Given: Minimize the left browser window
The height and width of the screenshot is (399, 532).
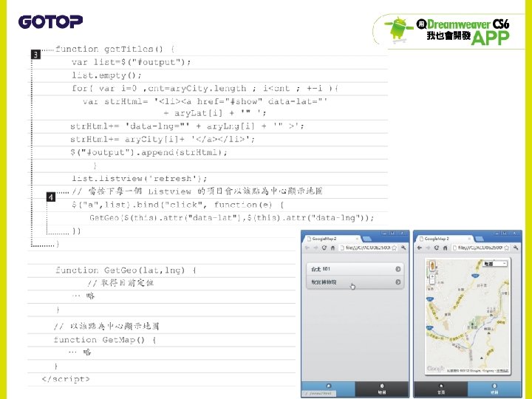Looking at the screenshot, I should [x=384, y=233].
